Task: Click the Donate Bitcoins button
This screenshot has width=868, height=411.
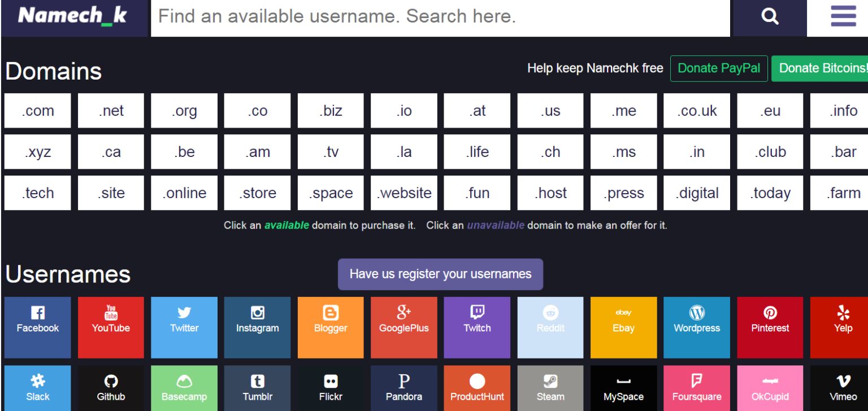Action: click(x=820, y=68)
